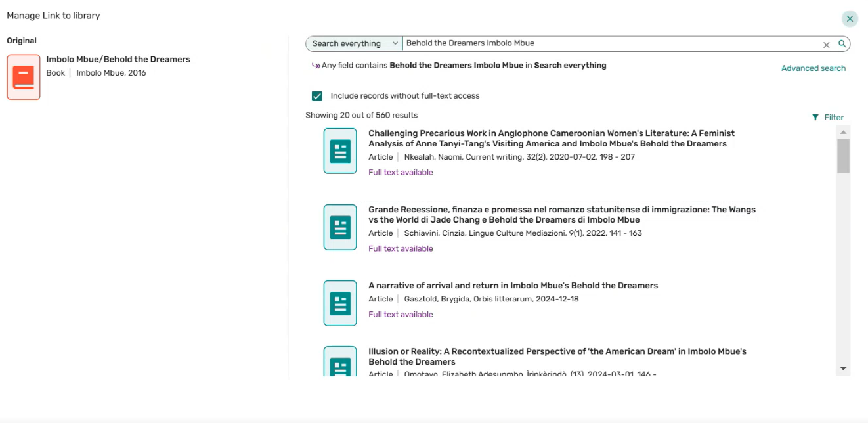Close the Manage Link to library dialog
The image size is (868, 423).
850,19
